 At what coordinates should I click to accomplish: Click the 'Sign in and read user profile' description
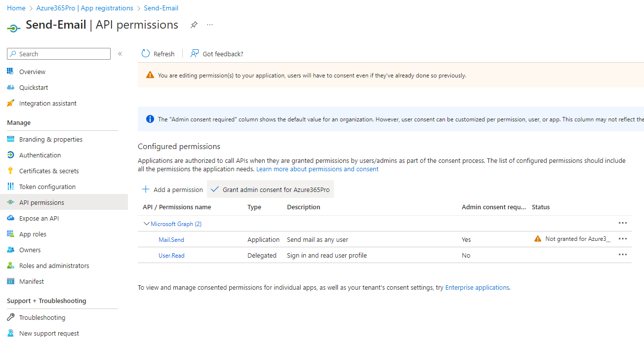pyautogui.click(x=327, y=255)
